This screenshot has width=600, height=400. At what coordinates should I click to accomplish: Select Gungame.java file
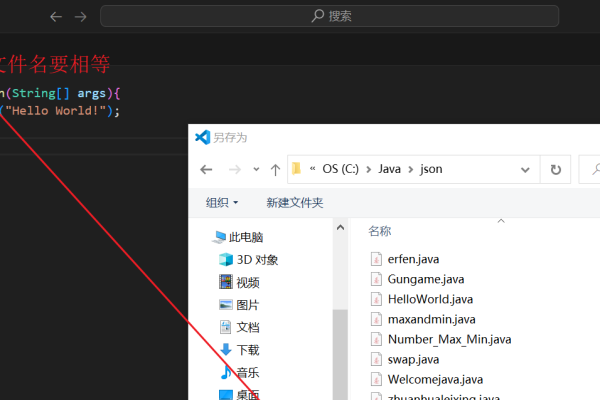click(x=426, y=279)
